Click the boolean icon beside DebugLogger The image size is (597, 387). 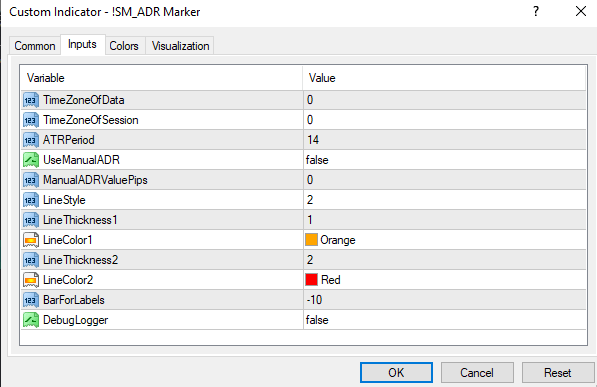pos(31,320)
